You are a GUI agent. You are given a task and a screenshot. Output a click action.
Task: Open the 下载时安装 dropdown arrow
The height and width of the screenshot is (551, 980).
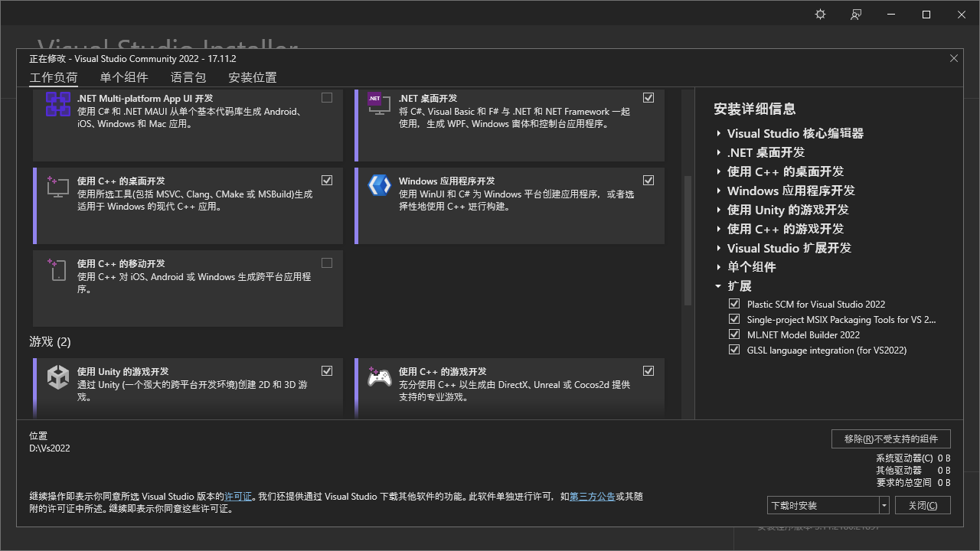tap(884, 505)
